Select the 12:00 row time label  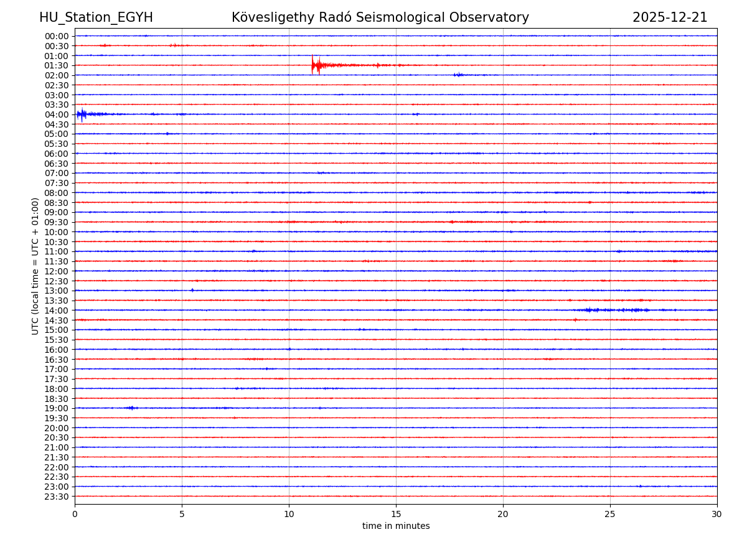tap(57, 271)
